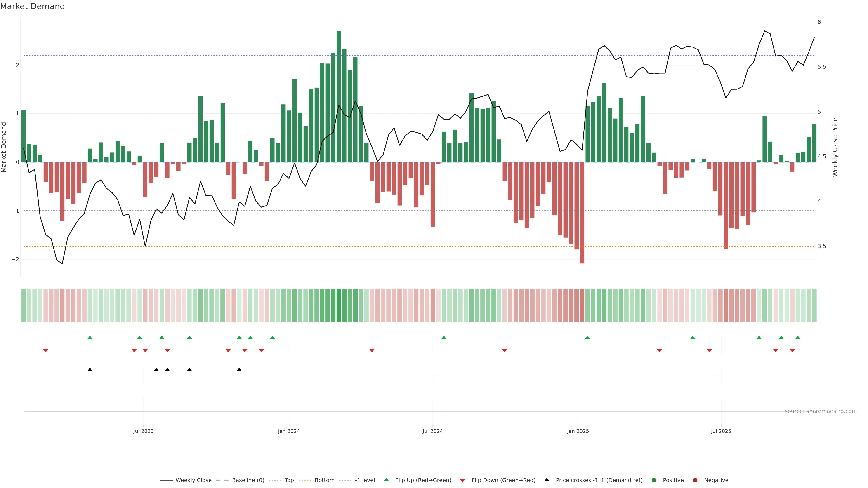Click the Jul 2025 x-axis label
Image resolution: width=868 pixels, height=488 pixels.
coord(721,431)
